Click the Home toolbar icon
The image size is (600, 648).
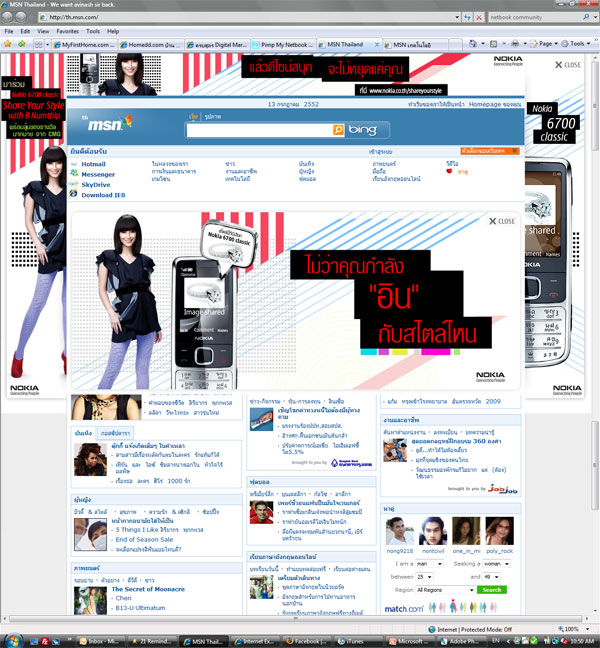point(473,44)
